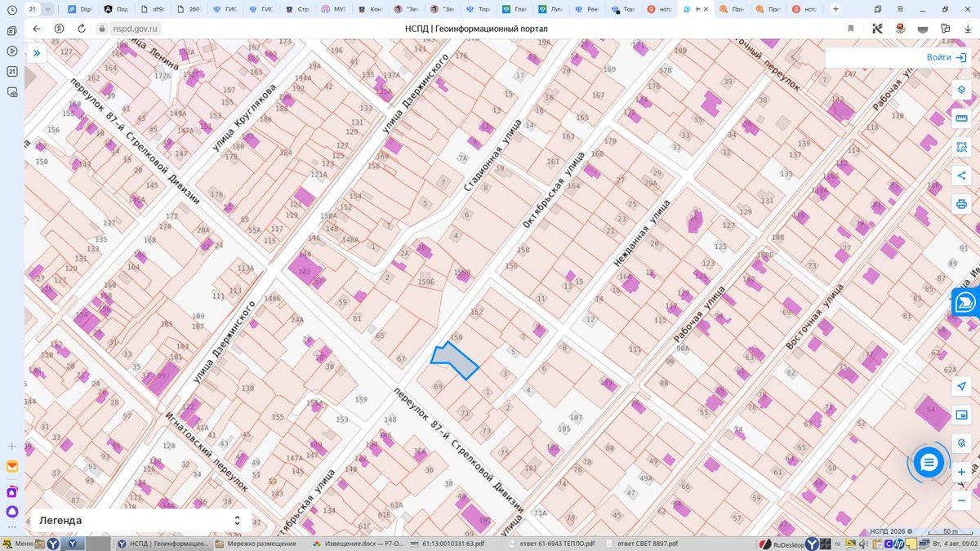Bookmark this page
This screenshot has width=980, height=551.
[x=851, y=28]
